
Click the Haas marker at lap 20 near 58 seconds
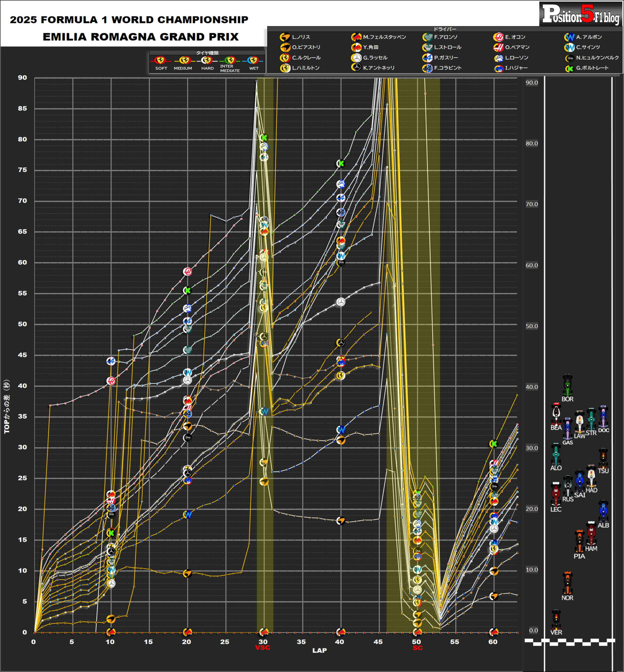tap(187, 271)
